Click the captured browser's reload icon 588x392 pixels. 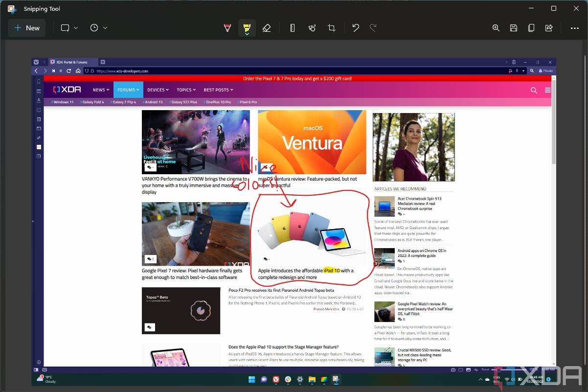click(69, 71)
